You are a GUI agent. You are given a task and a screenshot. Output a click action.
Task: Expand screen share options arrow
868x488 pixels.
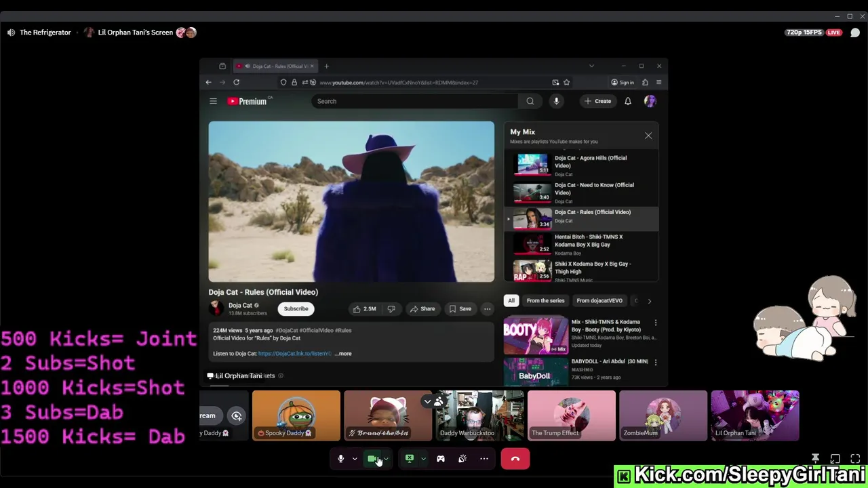[423, 459]
